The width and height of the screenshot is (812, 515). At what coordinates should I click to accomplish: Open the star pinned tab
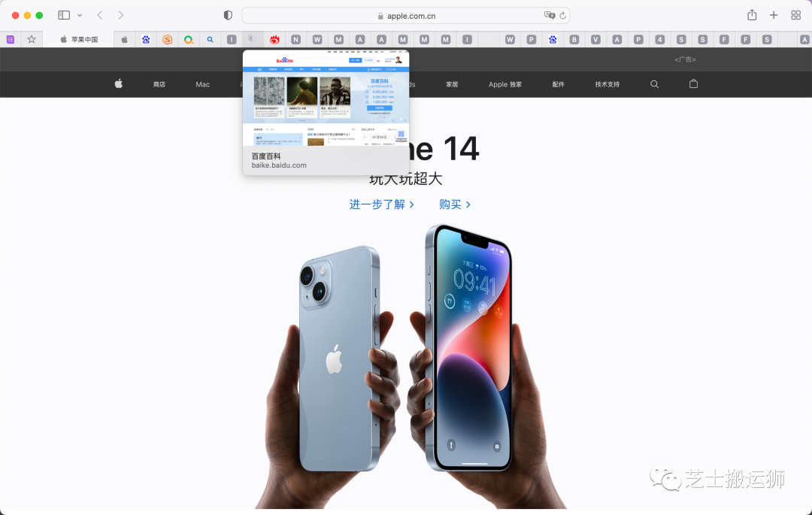pos(32,39)
